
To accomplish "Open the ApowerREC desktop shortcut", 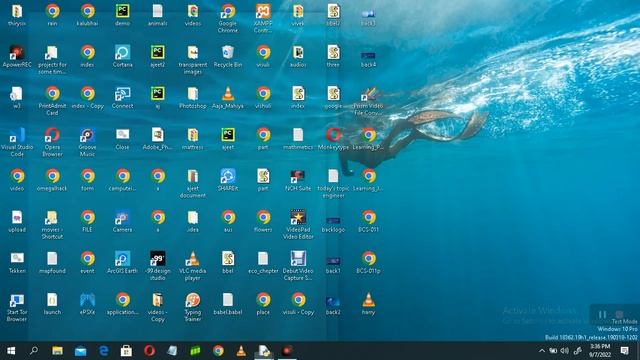I will [17, 53].
